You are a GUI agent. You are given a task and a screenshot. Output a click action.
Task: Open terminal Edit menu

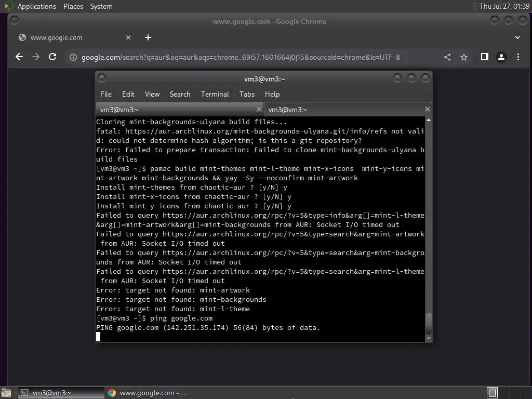tap(128, 95)
